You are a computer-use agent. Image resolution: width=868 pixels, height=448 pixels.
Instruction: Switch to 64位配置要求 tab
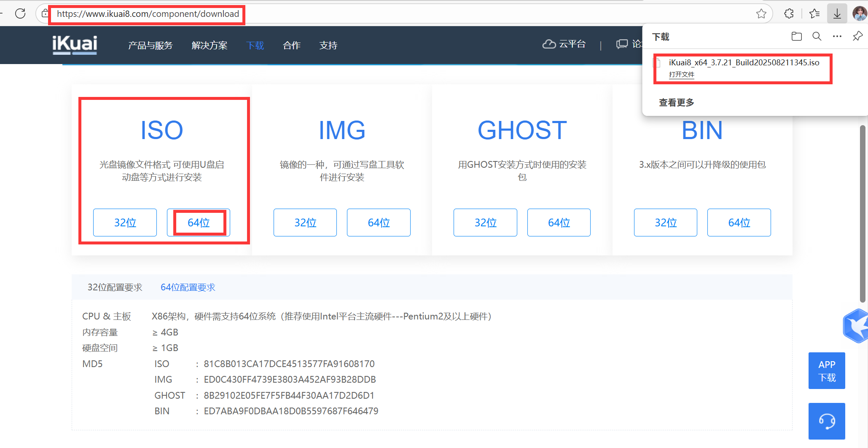coord(188,287)
